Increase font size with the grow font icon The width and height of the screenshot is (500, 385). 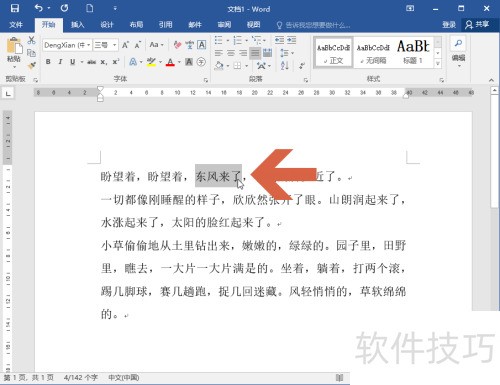click(125, 45)
